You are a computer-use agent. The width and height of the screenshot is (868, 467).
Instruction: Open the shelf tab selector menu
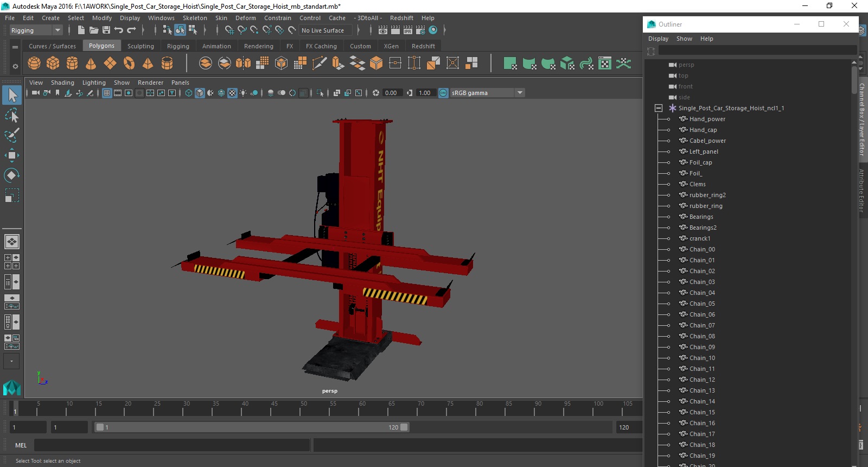coord(15,47)
